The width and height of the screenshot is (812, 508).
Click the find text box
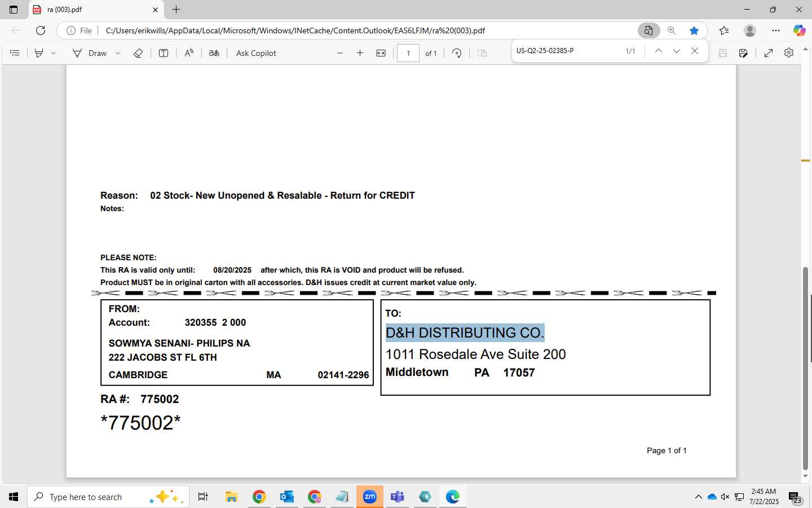[x=567, y=51]
